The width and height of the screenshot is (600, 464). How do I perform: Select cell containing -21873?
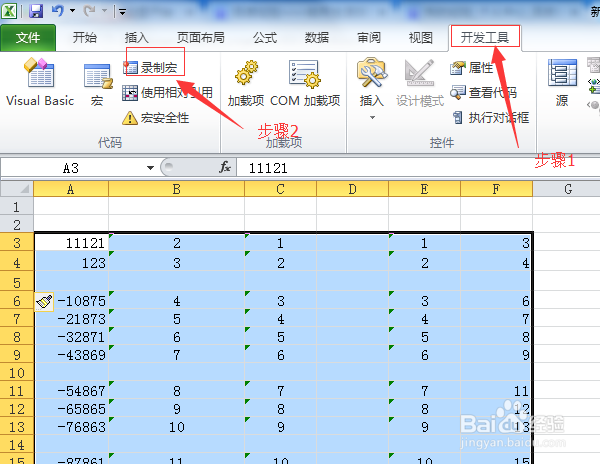point(72,319)
